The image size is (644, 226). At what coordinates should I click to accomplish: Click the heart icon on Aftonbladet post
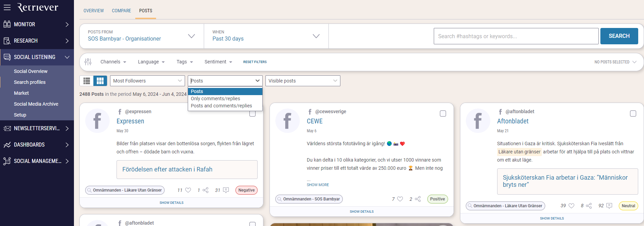(x=571, y=206)
